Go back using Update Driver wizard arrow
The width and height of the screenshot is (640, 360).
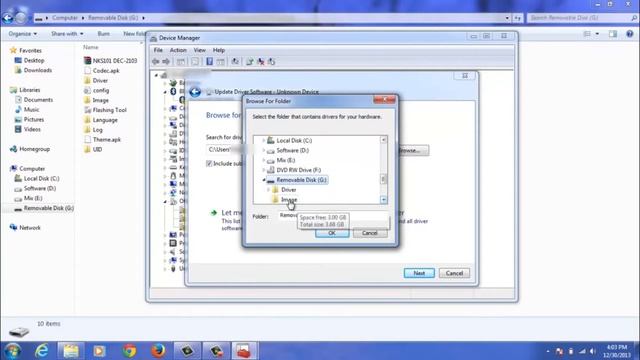pos(195,92)
